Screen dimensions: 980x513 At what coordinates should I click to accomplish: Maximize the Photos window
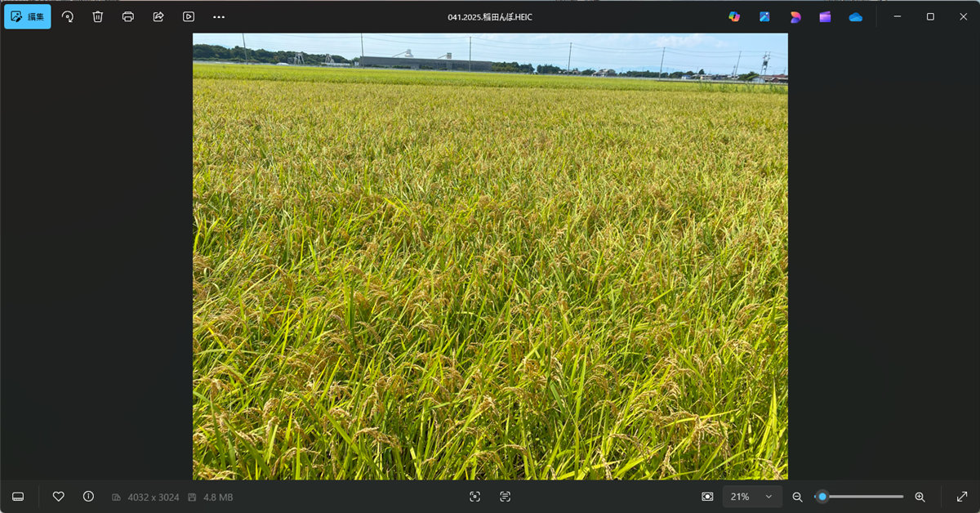(x=930, y=16)
